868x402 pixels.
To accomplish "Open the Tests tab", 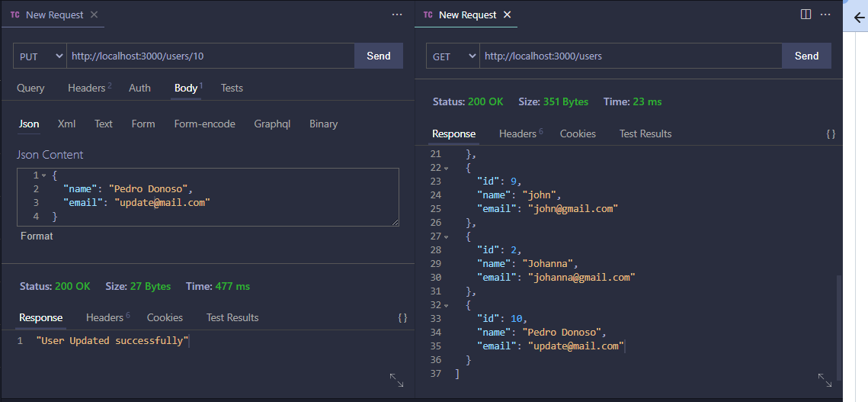I will pyautogui.click(x=232, y=88).
